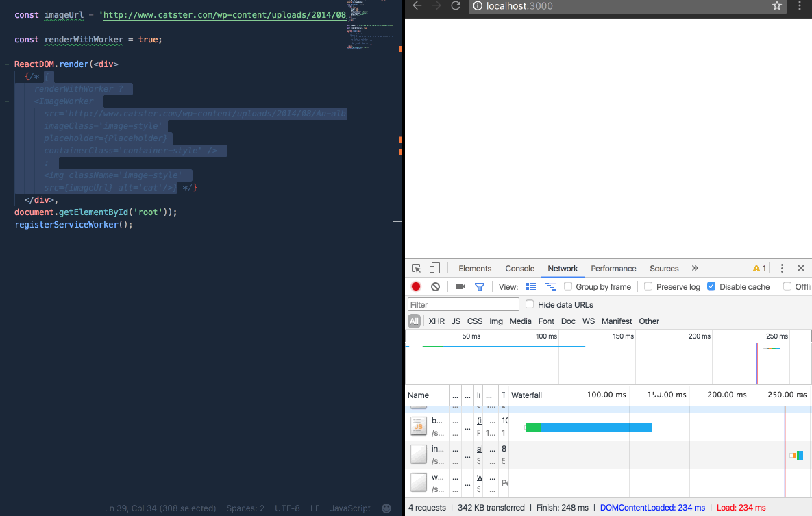Change editor Spaces: 2 indentation setting
Image resolution: width=812 pixels, height=516 pixels.
[x=245, y=508]
